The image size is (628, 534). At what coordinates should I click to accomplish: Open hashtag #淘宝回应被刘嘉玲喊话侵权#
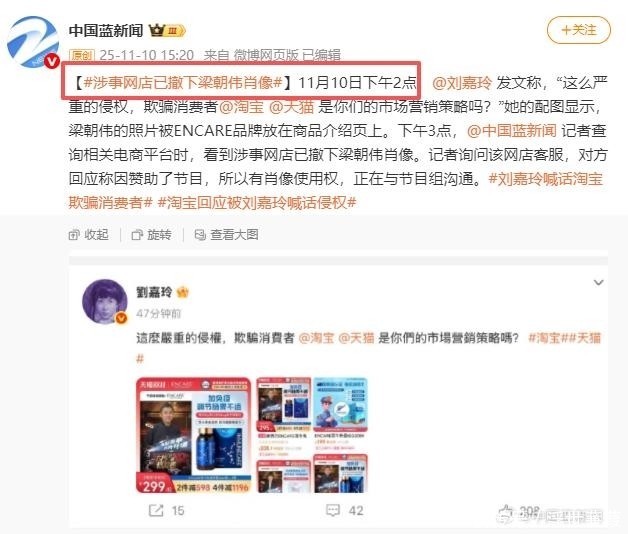(x=257, y=203)
